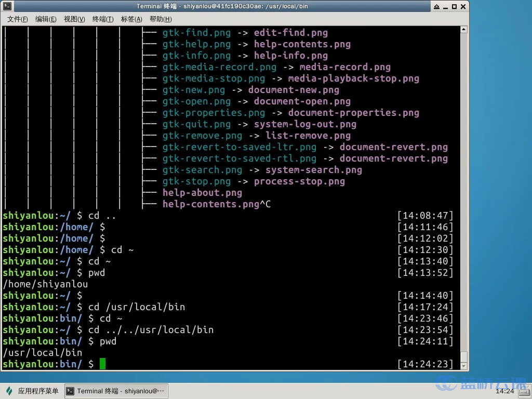This screenshot has width=532, height=399.
Task: Open the 标签(A) menu
Action: [131, 19]
